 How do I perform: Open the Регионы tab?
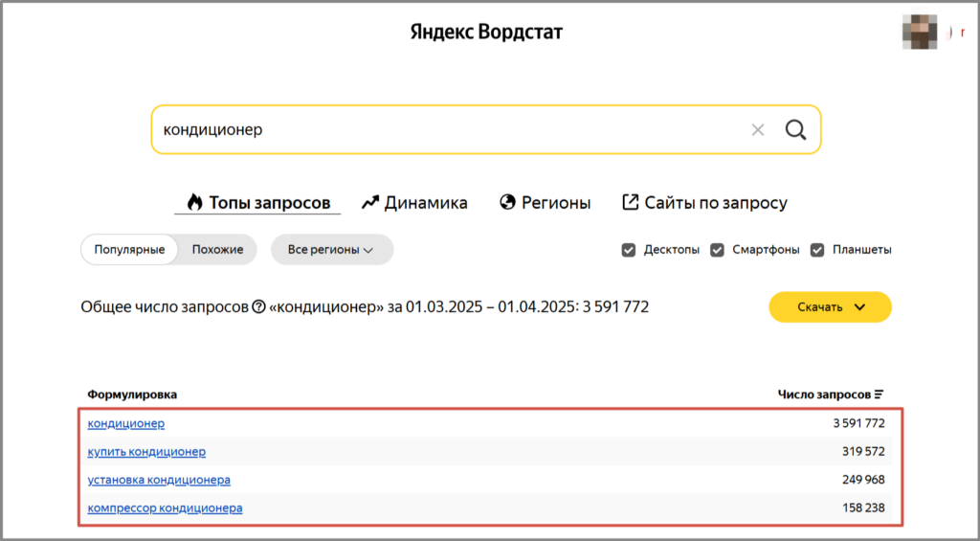pos(545,203)
